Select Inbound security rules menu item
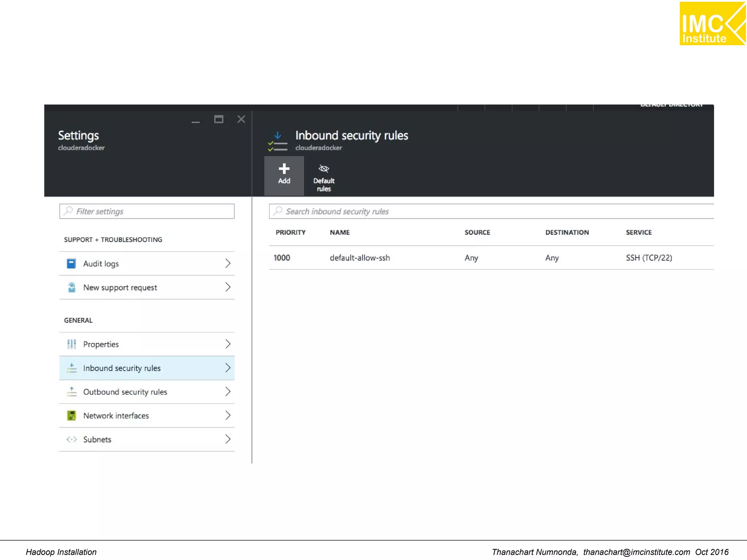This screenshot has height=560, width=747. (x=147, y=368)
